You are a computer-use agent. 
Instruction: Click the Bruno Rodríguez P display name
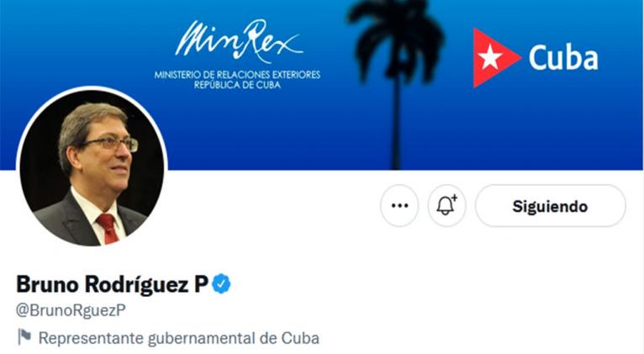[113, 284]
